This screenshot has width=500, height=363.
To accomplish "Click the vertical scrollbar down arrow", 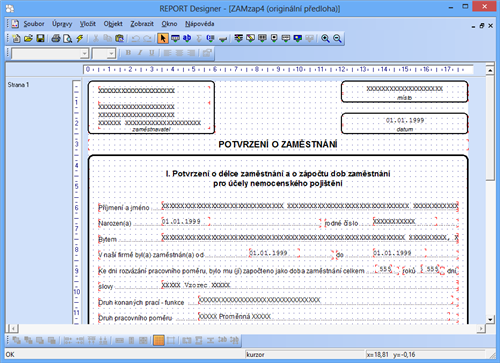I will 490,319.
